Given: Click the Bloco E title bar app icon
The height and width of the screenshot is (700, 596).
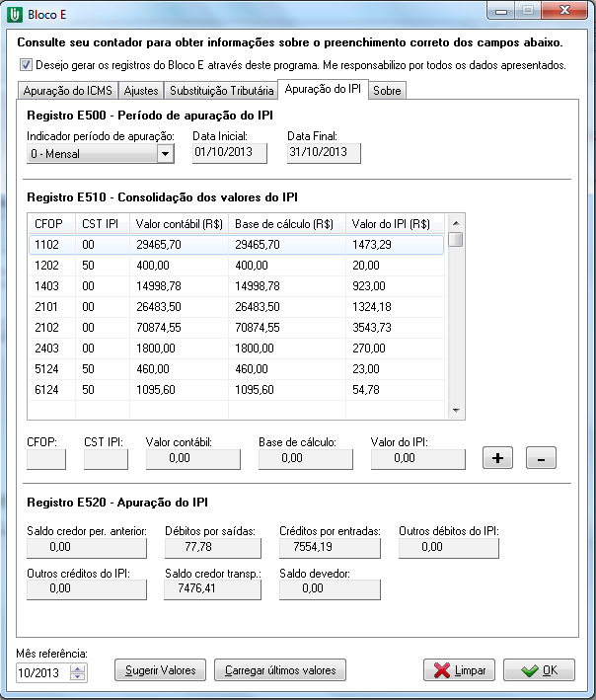Looking at the screenshot, I should [x=15, y=12].
